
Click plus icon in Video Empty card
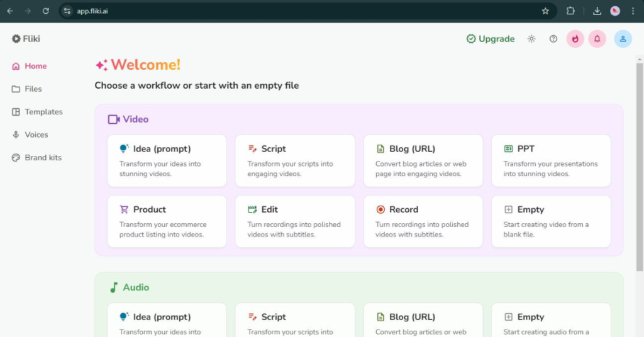coord(508,209)
